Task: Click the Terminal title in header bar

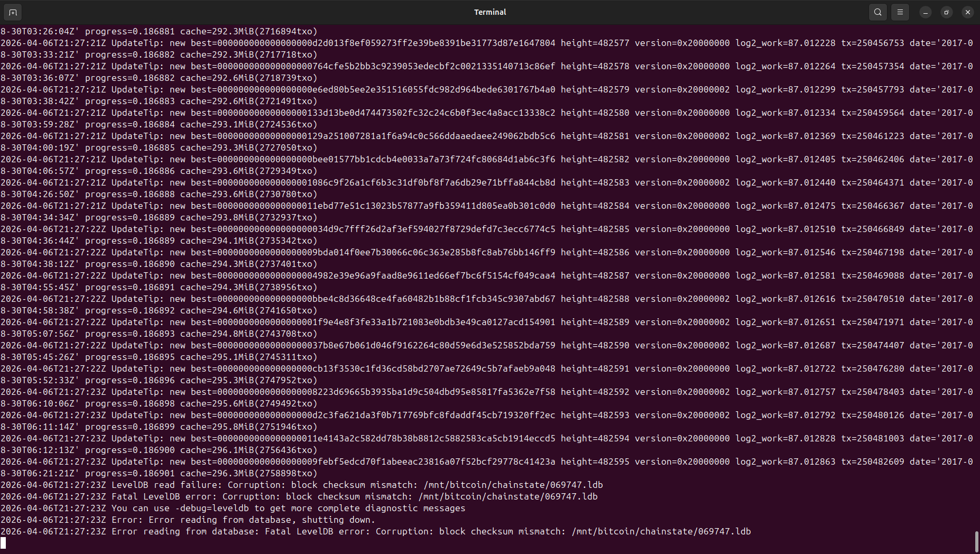Action: click(489, 12)
